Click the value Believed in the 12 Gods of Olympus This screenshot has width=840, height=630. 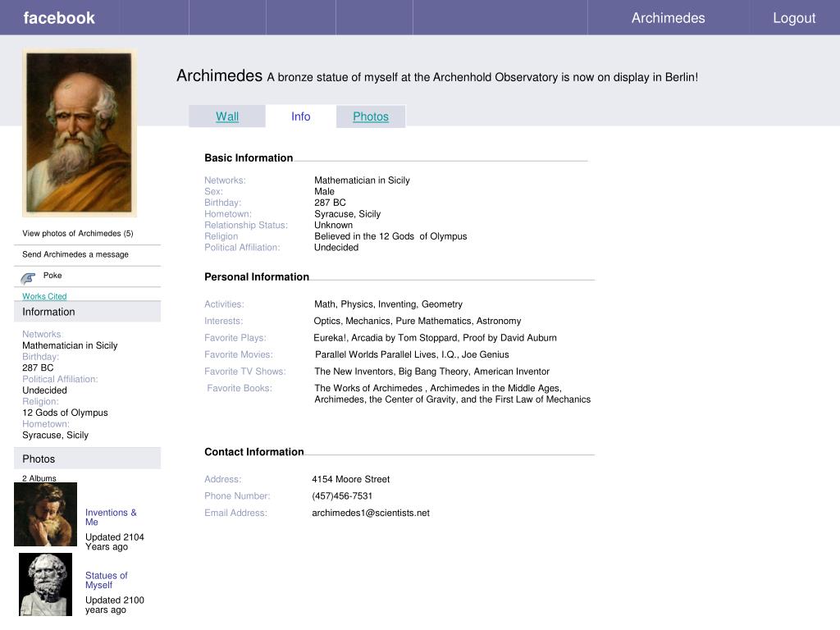click(390, 236)
